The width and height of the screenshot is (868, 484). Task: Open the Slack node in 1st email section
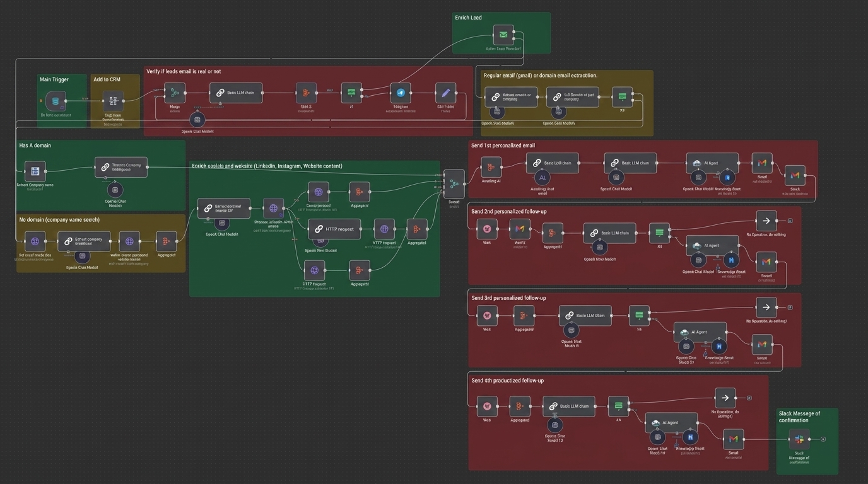pyautogui.click(x=795, y=176)
